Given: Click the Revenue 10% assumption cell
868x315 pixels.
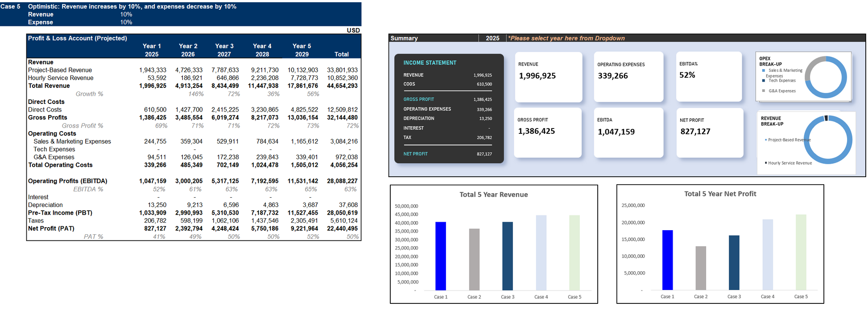Looking at the screenshot, I should click(x=126, y=14).
